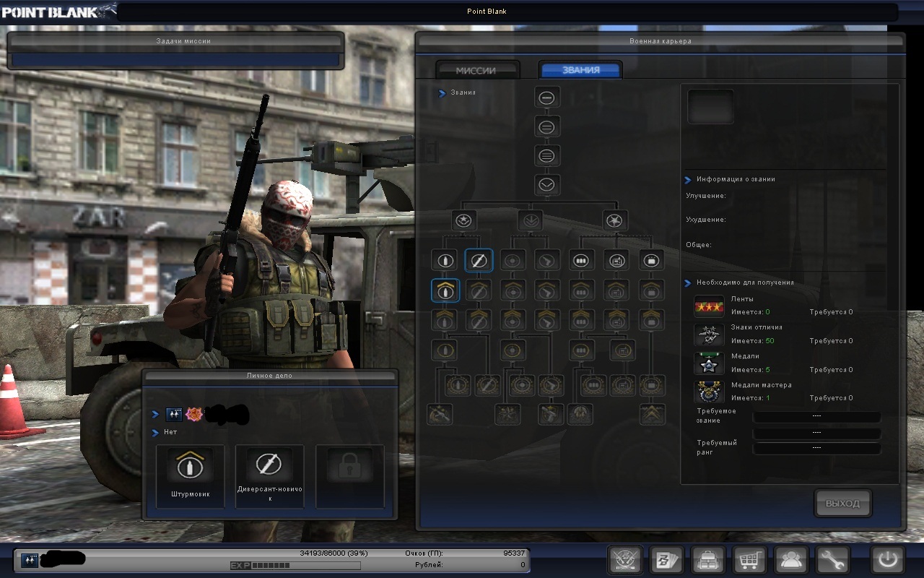This screenshot has width=924, height=578.
Task: Select the single-bar rank icon in the tree
Action: pyautogui.click(x=546, y=98)
